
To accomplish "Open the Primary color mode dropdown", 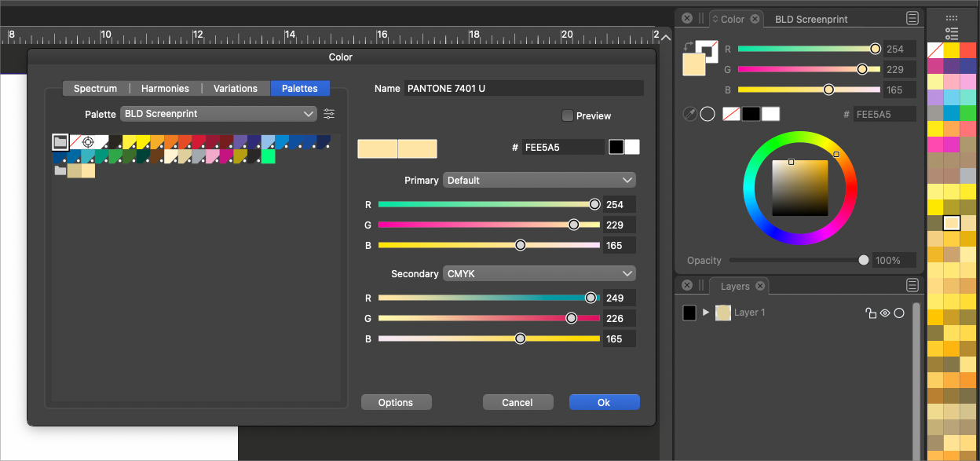I will 539,180.
